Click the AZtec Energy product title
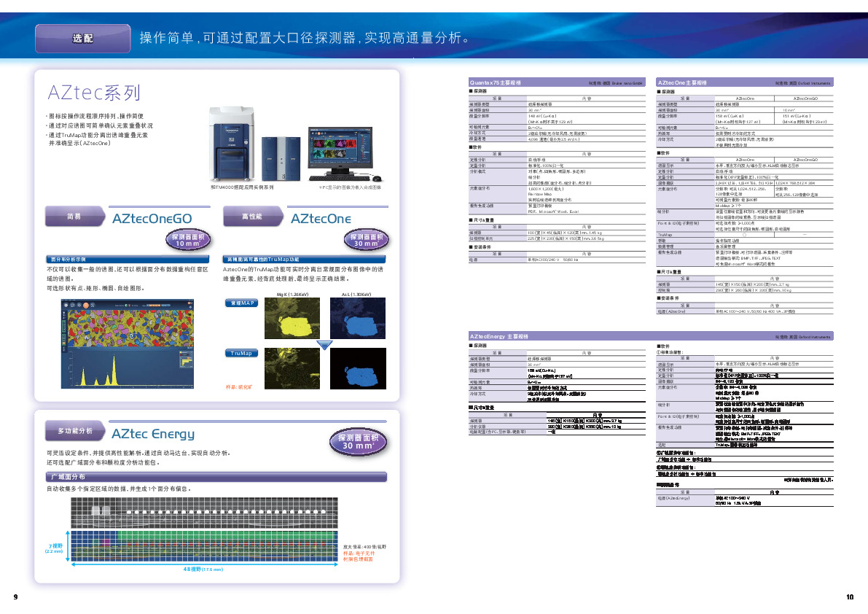 (153, 433)
